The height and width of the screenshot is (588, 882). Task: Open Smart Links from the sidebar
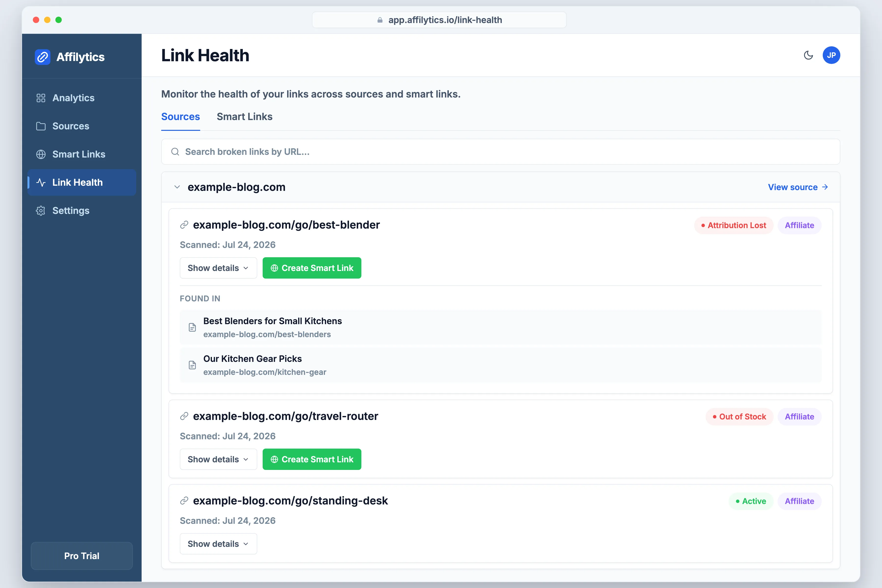point(82,154)
